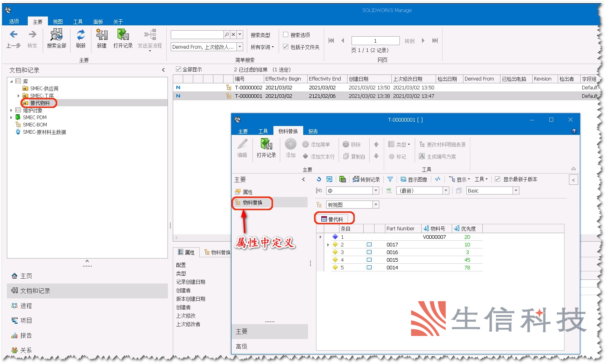Toggle the checkbox icon in row 0015
Screen dimensions: 606x364
pos(369,260)
